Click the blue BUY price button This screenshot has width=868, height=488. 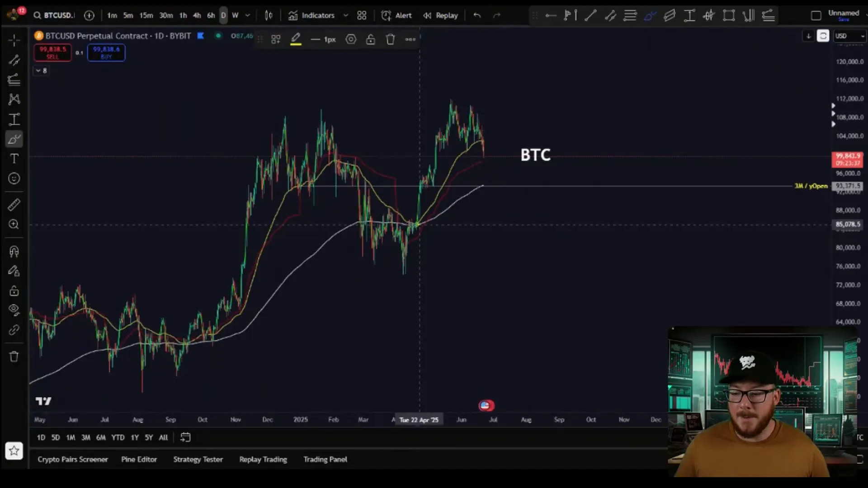(106, 52)
